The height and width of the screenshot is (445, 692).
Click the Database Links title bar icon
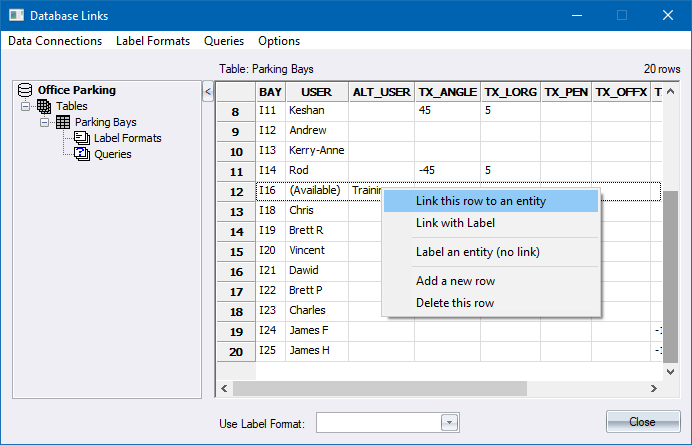click(15, 15)
